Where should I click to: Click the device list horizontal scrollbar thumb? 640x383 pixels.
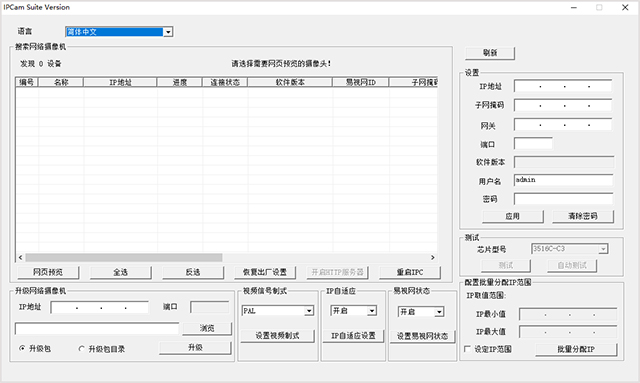pos(124,257)
